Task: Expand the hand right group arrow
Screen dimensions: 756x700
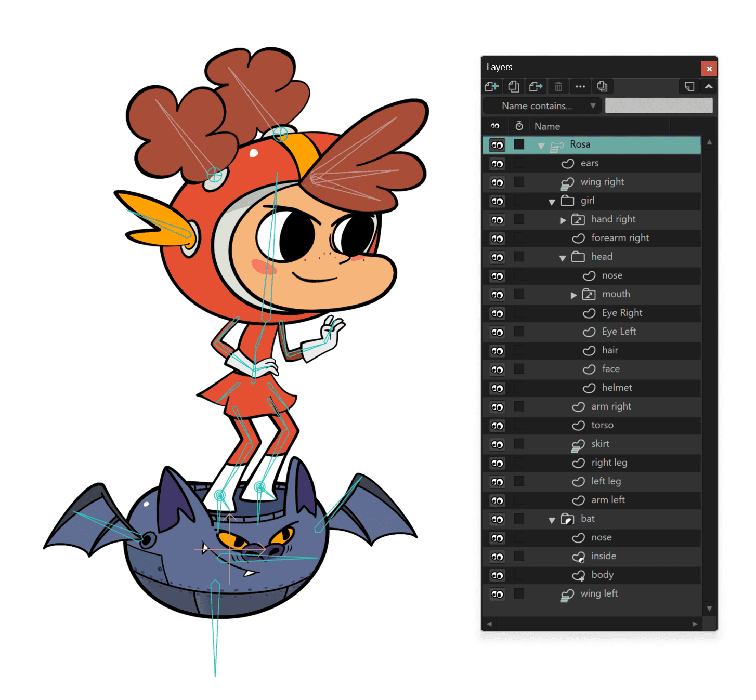Action: pos(563,220)
